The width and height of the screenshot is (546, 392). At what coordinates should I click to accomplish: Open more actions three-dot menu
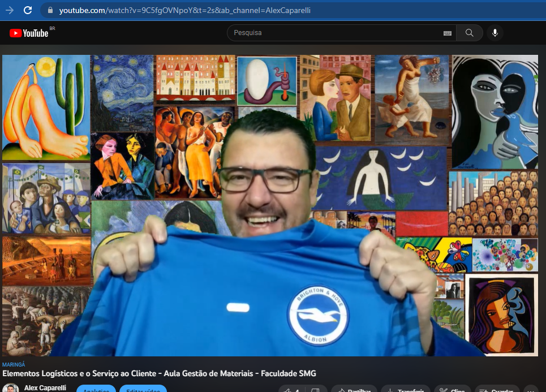(531, 390)
